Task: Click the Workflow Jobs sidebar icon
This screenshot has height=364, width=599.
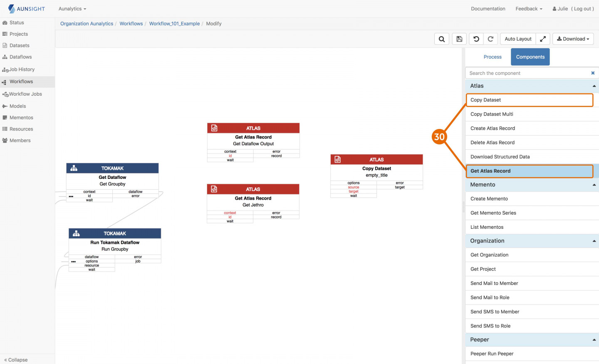Action: (5, 94)
